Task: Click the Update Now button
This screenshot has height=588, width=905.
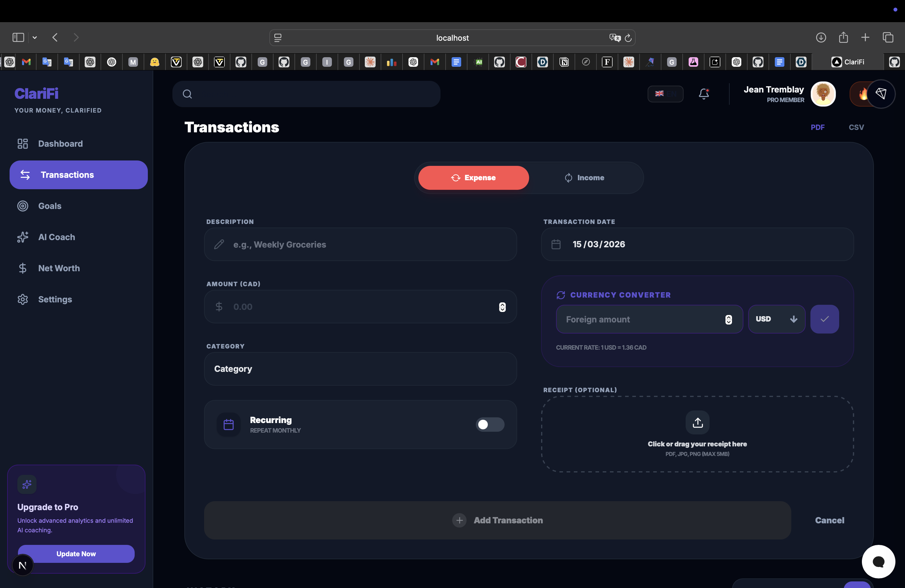Action: [76, 554]
